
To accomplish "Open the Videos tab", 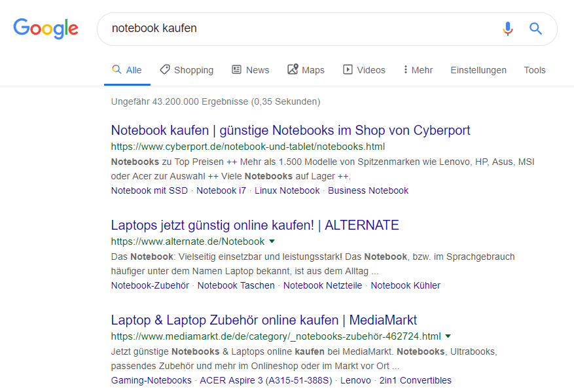I will [x=365, y=70].
